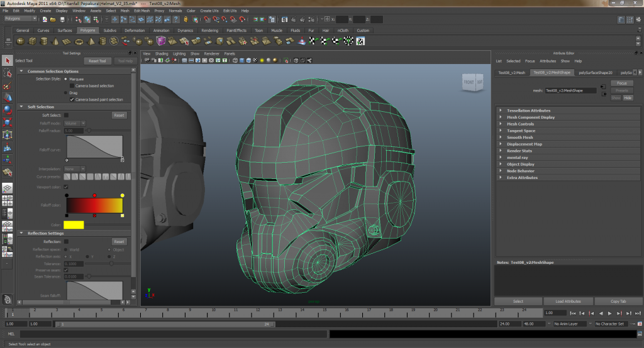This screenshot has width=644, height=348.
Task: Click the mesh name input field
Action: coord(570,90)
